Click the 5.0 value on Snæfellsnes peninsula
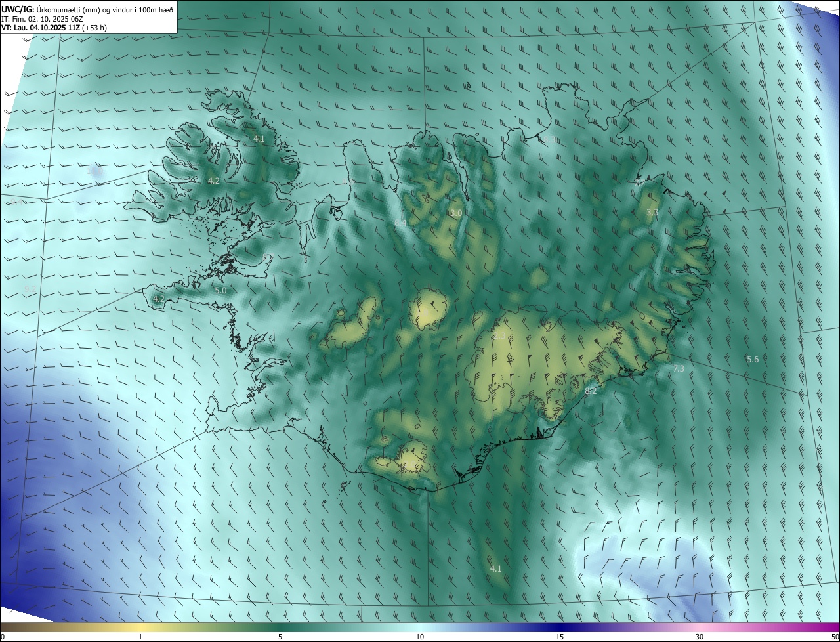This screenshot has width=840, height=642. point(220,290)
